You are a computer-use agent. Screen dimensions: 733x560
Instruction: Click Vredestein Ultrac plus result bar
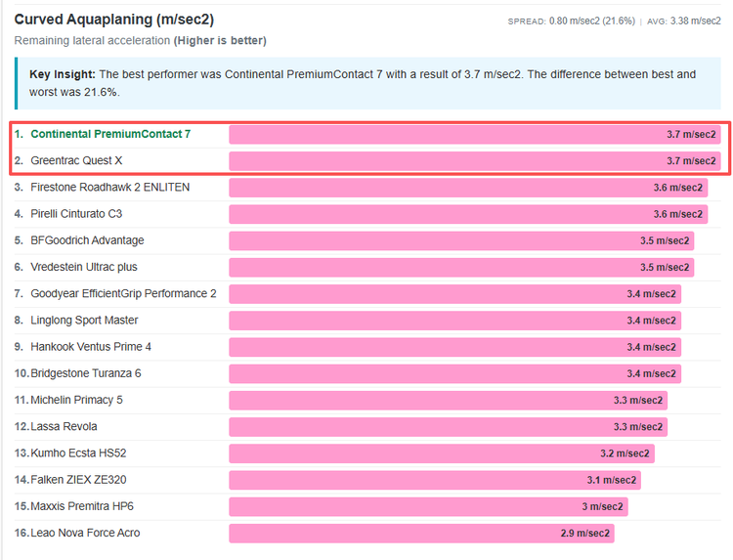(x=461, y=268)
